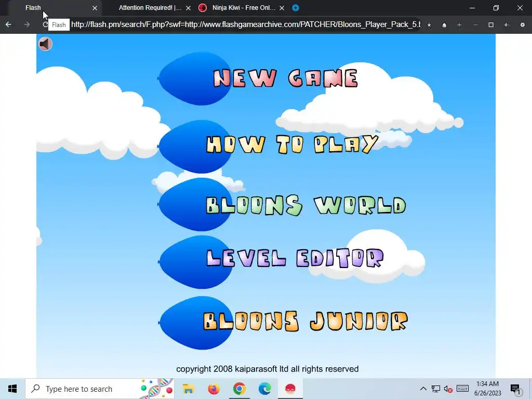Open a new browser tab
The width and height of the screenshot is (532, 399).
click(x=296, y=8)
